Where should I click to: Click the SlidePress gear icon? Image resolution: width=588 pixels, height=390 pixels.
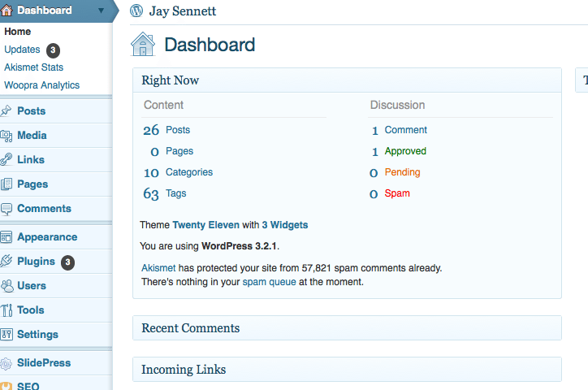(6, 363)
